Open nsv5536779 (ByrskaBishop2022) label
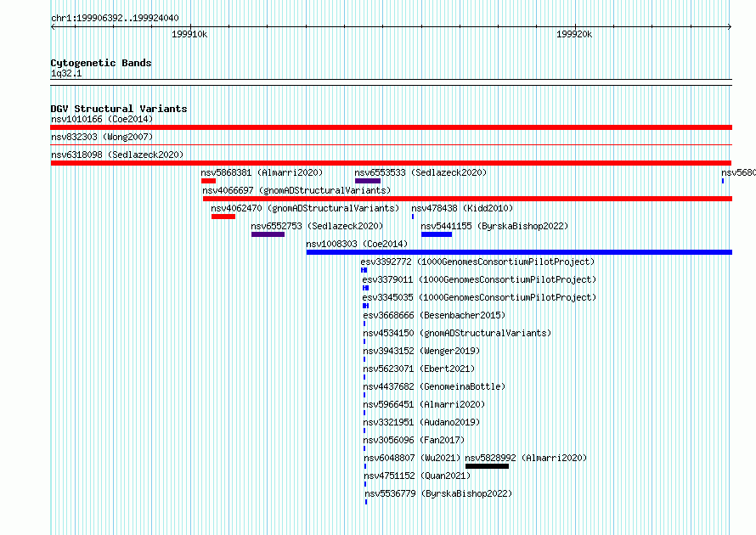Screen dimensions: 756x535 [438, 493]
